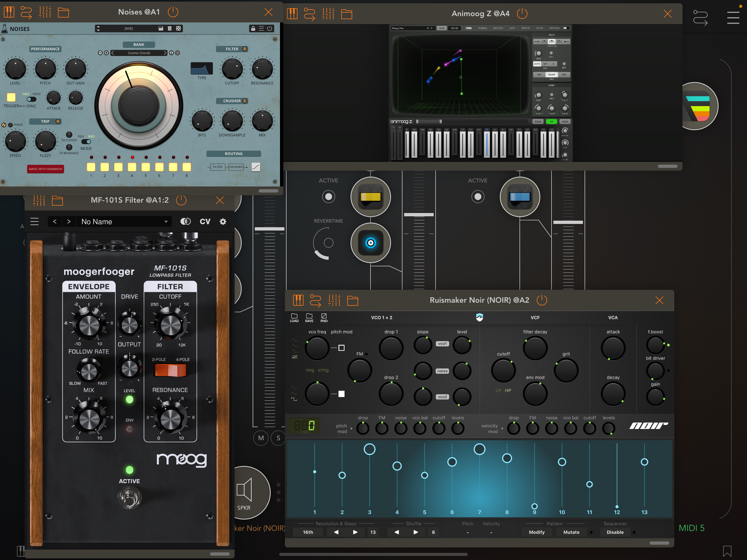
Task: Click the Noises routing curve icon
Action: pos(256,167)
